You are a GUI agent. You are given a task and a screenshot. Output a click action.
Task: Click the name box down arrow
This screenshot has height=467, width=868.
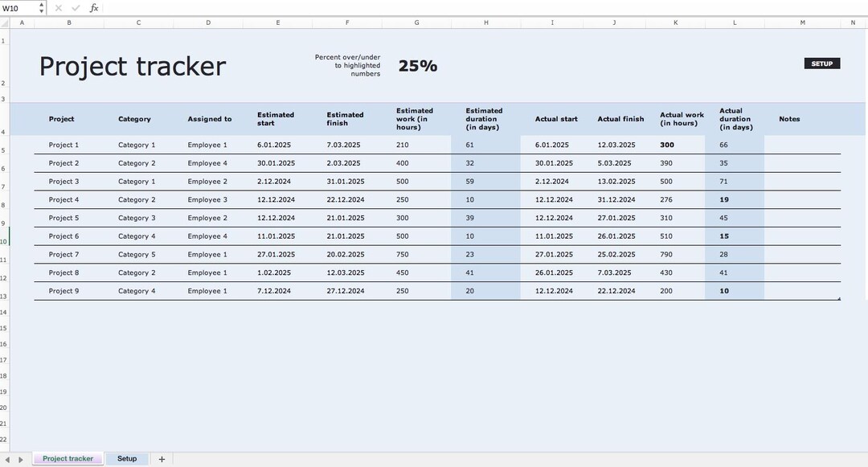click(x=43, y=10)
